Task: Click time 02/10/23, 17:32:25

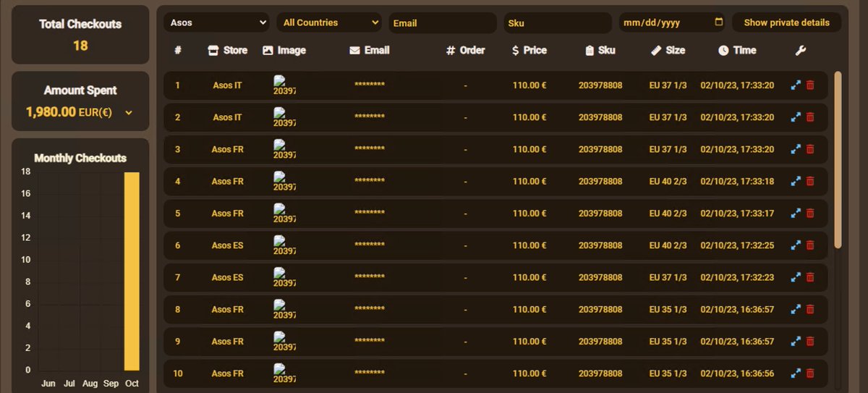Action: coord(737,245)
